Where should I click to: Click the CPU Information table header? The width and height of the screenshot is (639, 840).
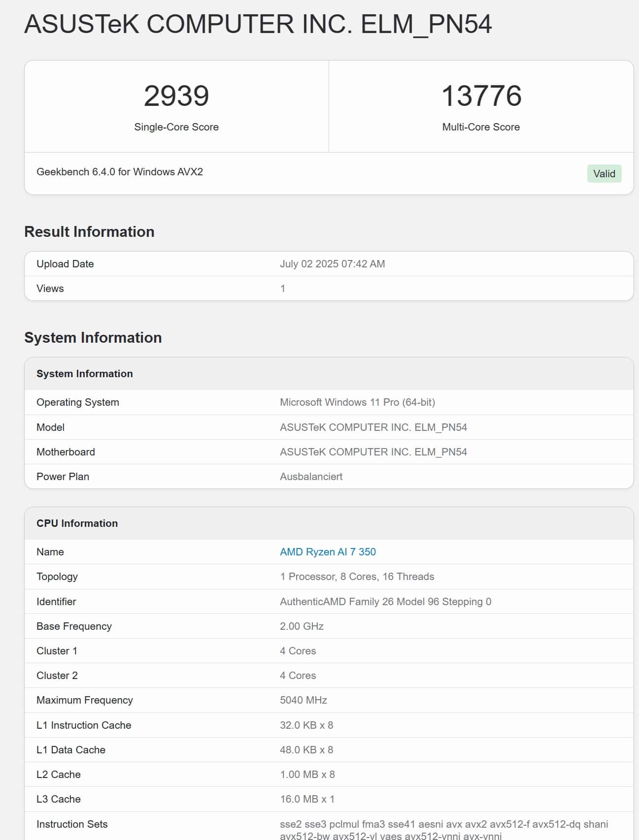77,523
